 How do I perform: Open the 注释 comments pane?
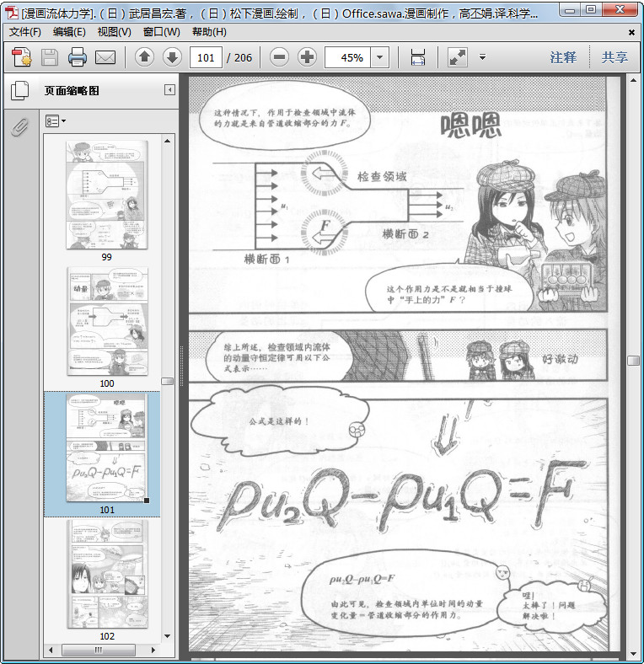(563, 57)
